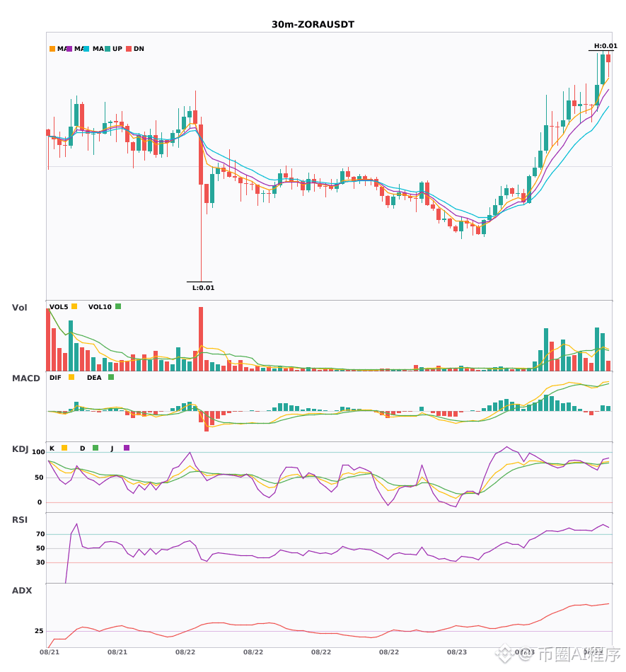Click the yellow DIF legend swatch
The width and height of the screenshot is (626, 672).
tap(71, 377)
